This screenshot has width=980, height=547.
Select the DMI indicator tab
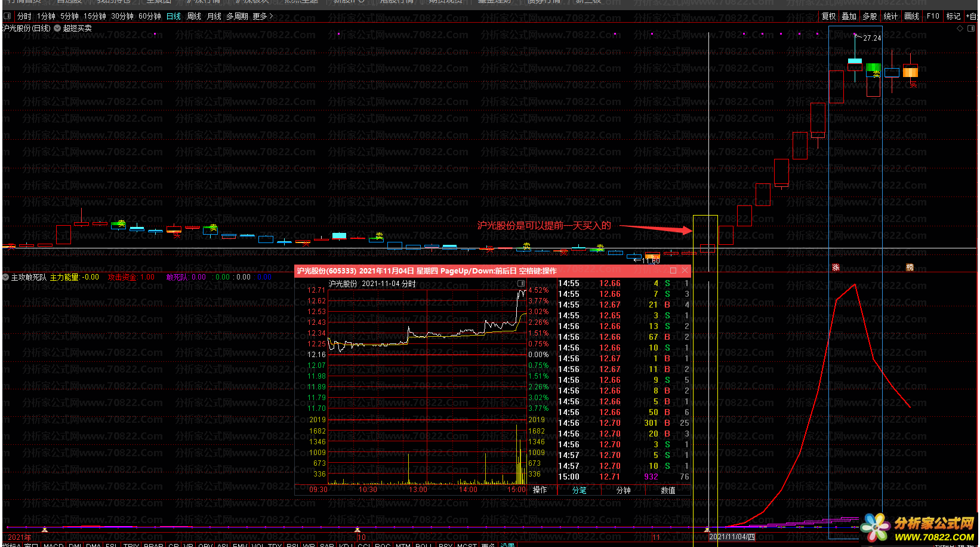click(x=75, y=545)
